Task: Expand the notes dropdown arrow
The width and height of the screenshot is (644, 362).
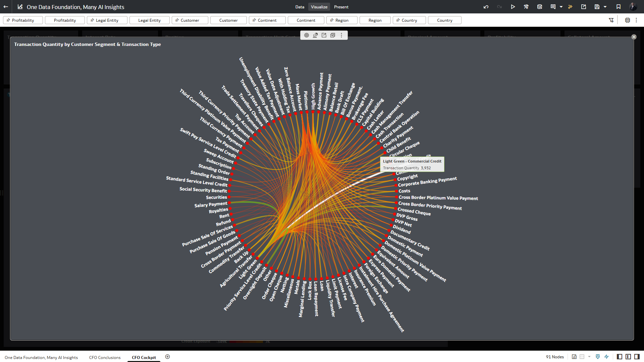Action: click(x=561, y=7)
